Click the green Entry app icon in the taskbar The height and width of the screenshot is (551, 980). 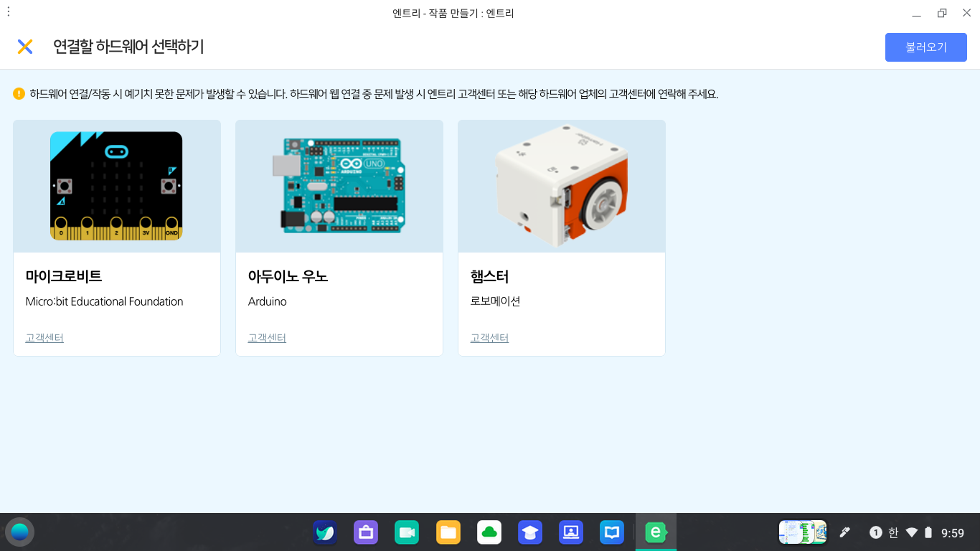pyautogui.click(x=656, y=532)
